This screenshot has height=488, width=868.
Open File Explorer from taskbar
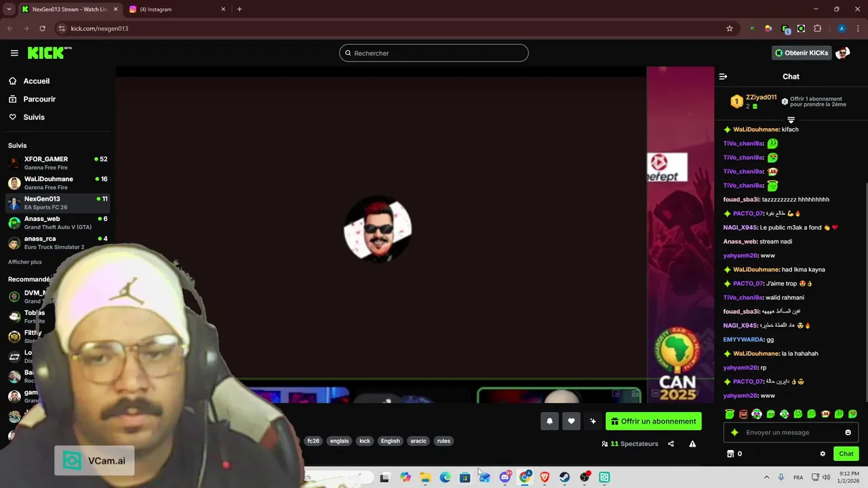tap(425, 477)
